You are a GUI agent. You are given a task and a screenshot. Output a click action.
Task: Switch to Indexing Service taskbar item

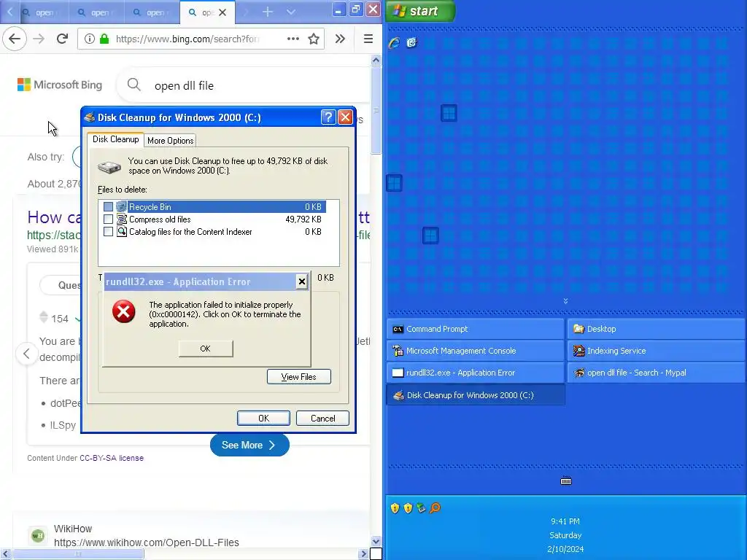656,351
